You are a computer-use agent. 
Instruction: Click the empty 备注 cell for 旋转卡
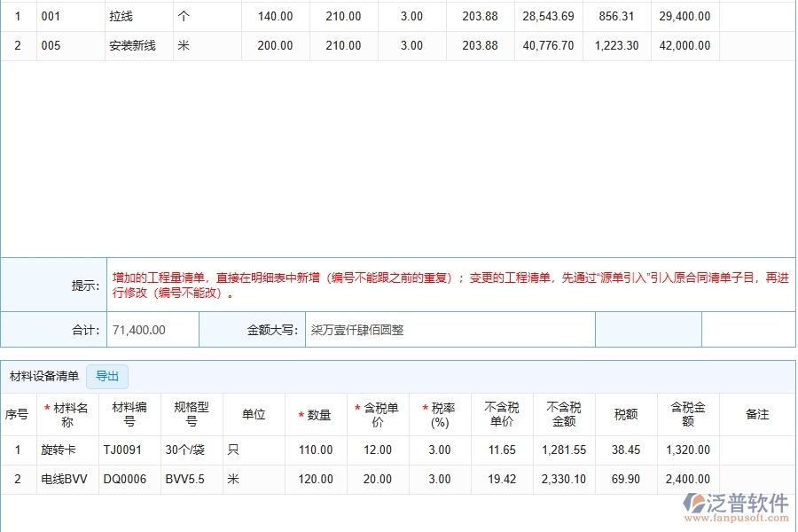(x=757, y=450)
